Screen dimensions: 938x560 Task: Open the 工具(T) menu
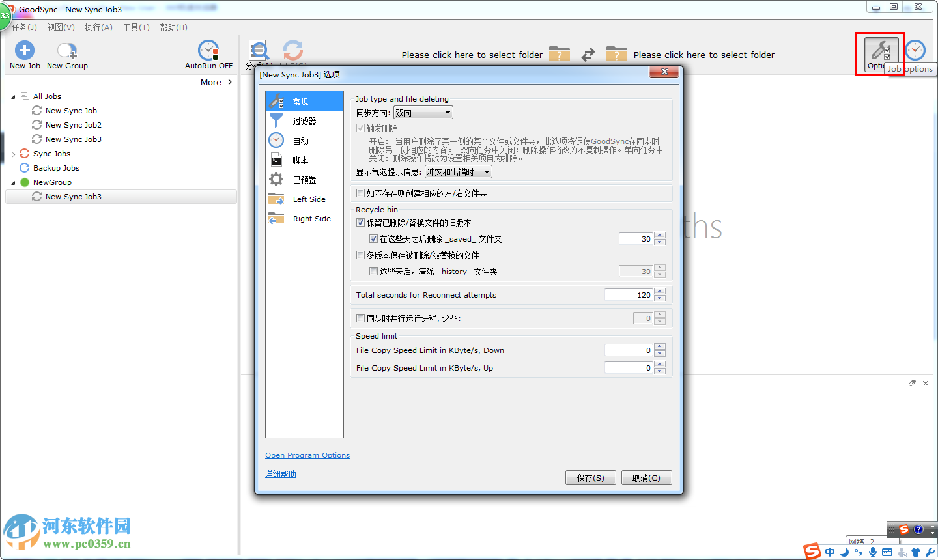pos(136,27)
